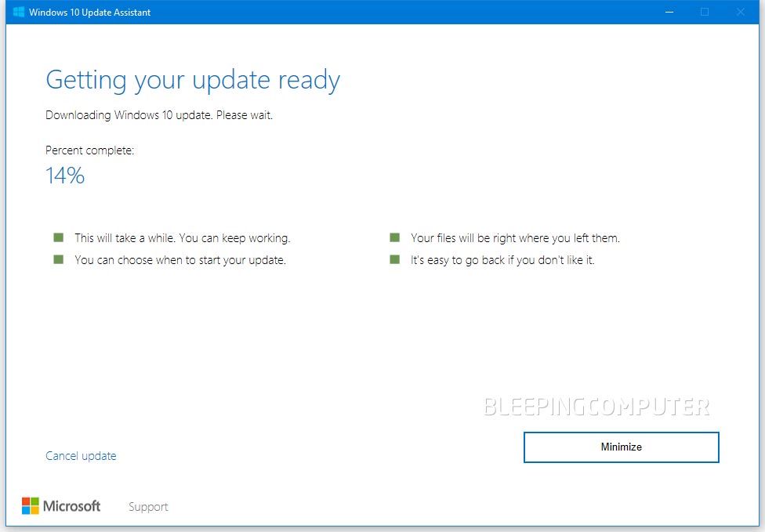The width and height of the screenshot is (765, 532).
Task: Click the Minimize button
Action: (x=621, y=447)
